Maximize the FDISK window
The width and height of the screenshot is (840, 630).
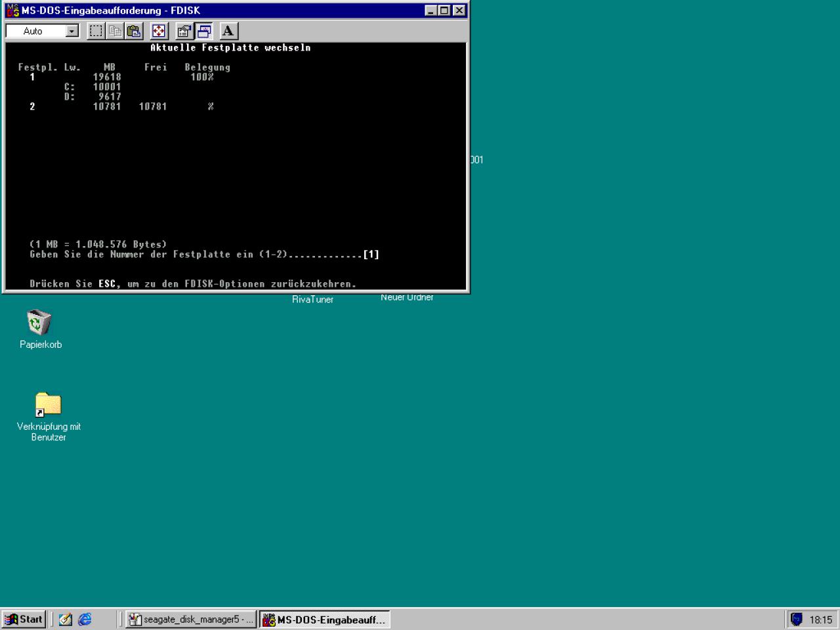click(x=444, y=10)
